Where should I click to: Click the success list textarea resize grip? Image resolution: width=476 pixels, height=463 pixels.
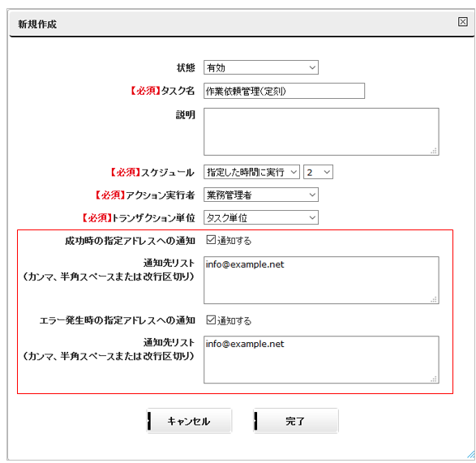[x=434, y=299]
